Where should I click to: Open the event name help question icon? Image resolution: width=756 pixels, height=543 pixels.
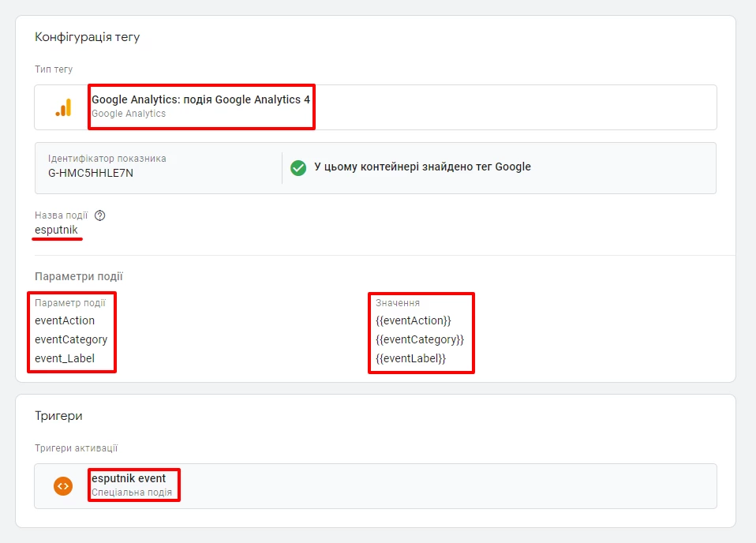click(99, 215)
